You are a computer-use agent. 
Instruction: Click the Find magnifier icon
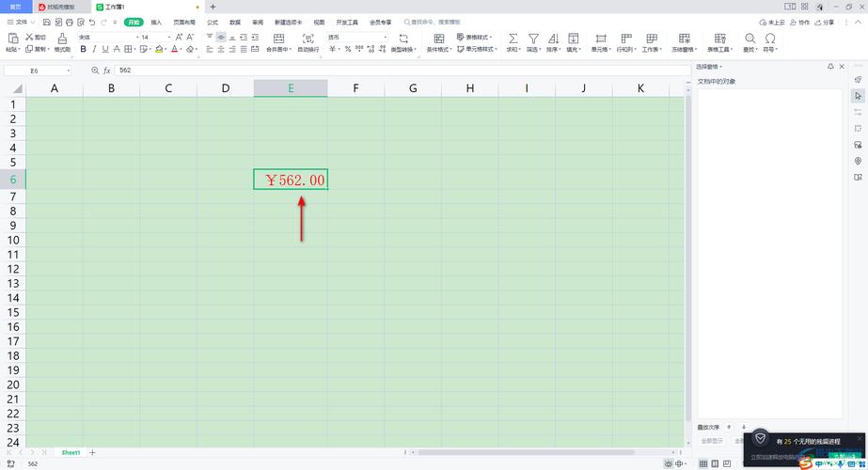[750, 39]
